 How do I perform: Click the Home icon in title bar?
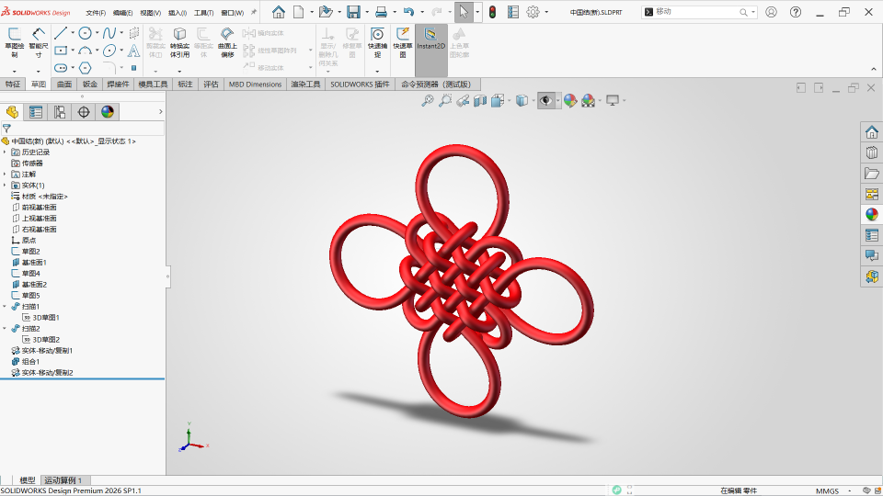[278, 12]
